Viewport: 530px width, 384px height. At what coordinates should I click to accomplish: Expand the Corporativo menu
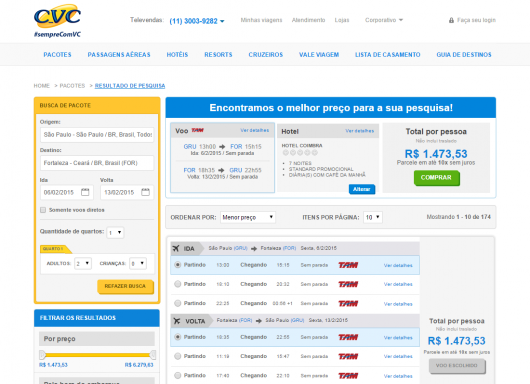coord(384,20)
